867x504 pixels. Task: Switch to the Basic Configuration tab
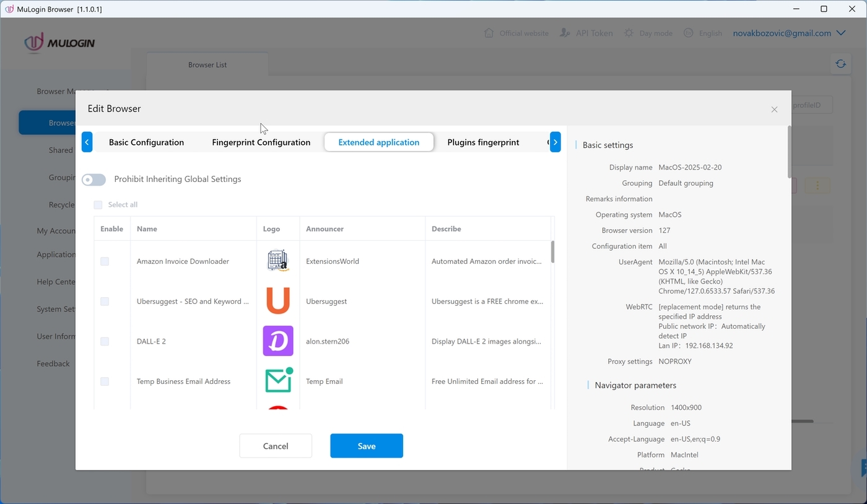[x=146, y=142]
